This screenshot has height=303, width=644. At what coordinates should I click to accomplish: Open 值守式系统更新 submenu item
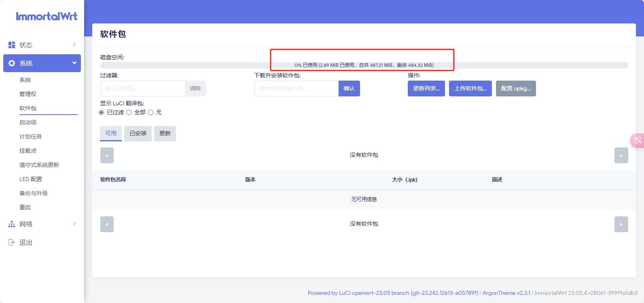39,165
